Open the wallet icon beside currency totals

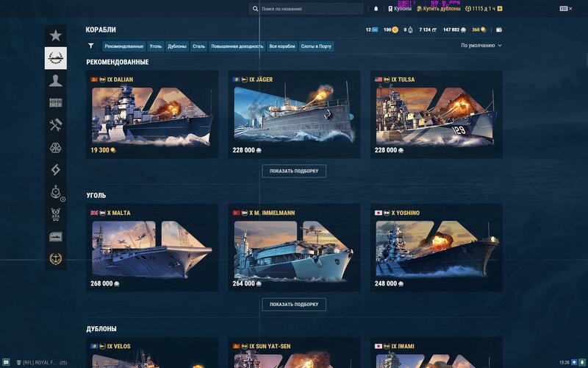(x=499, y=29)
